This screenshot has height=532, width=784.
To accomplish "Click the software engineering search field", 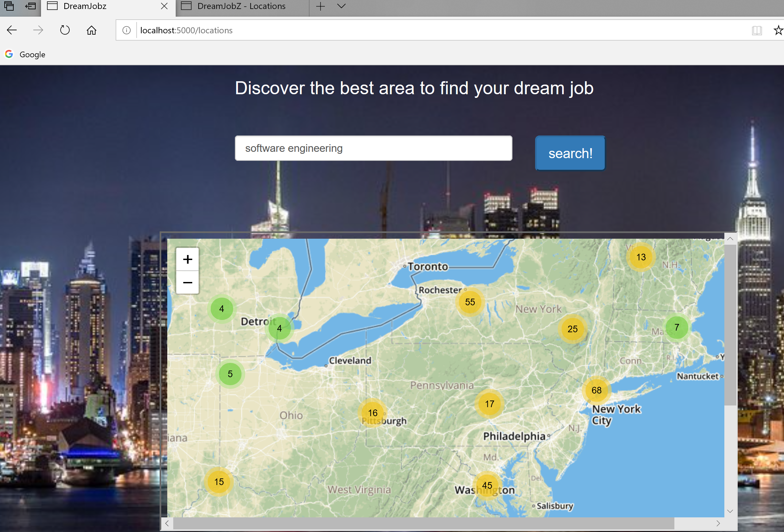I will pyautogui.click(x=373, y=148).
